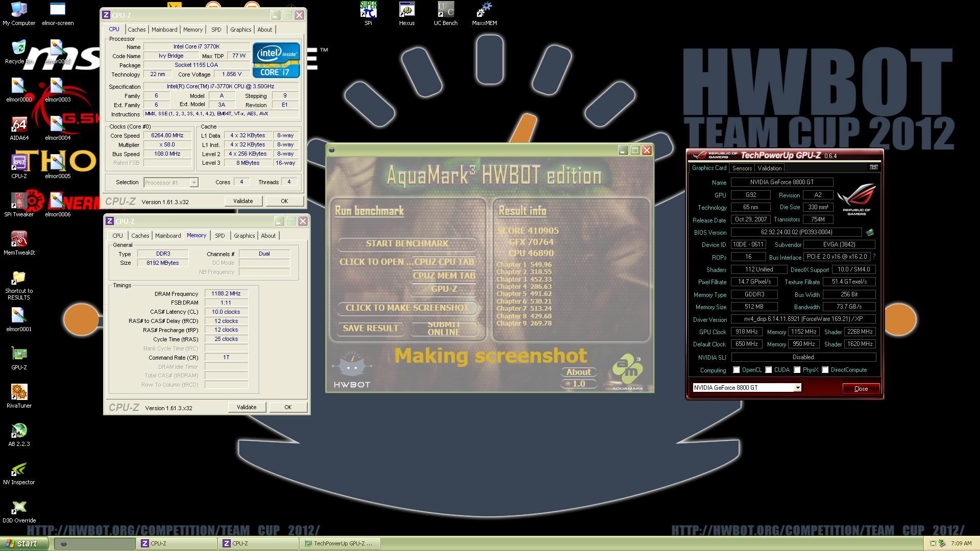
Task: Launch CPU-Z desktop shortcut
Action: pos(19,166)
